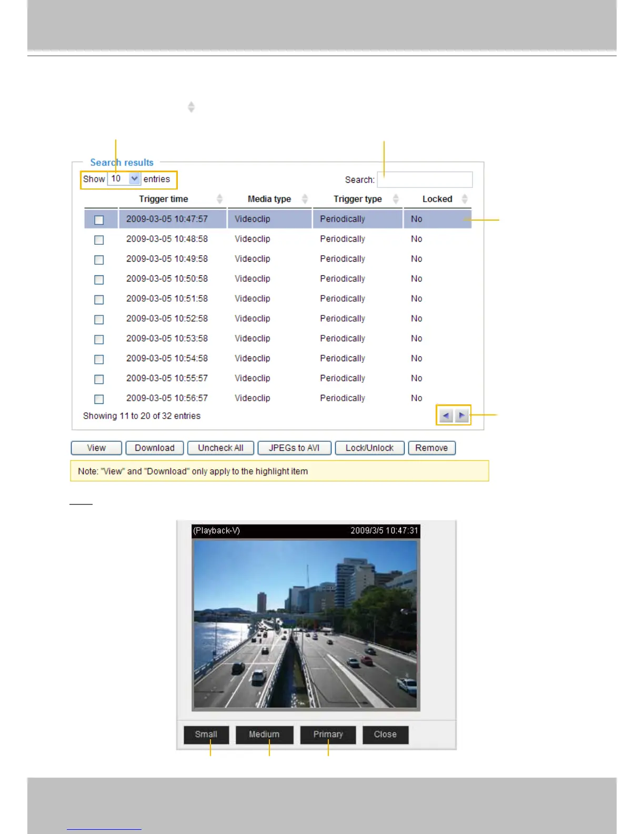Click the Download button

point(155,448)
